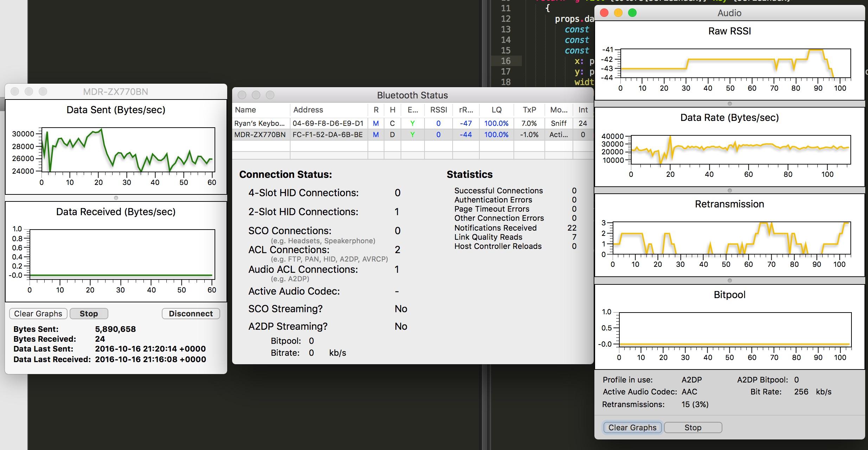Viewport: 868px width, 450px height.
Task: Click splitter below Retransmission graph
Action: (x=730, y=281)
